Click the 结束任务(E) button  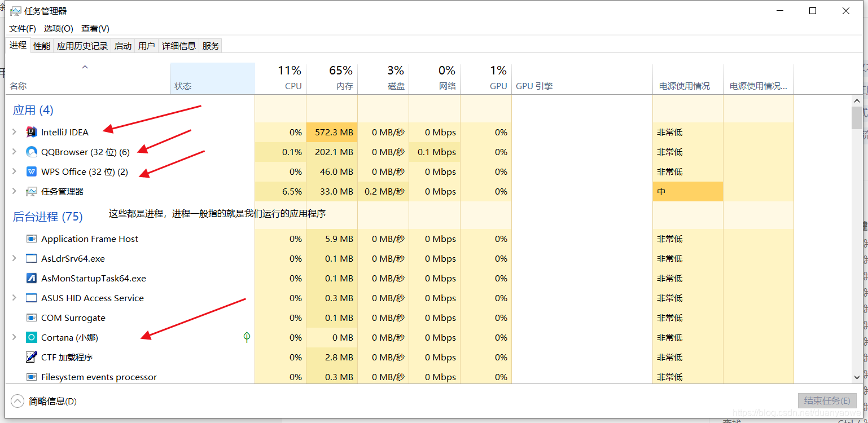pyautogui.click(x=827, y=401)
